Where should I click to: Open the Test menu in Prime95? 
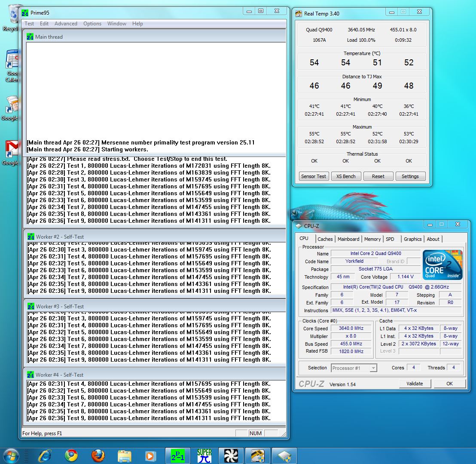tap(29, 23)
